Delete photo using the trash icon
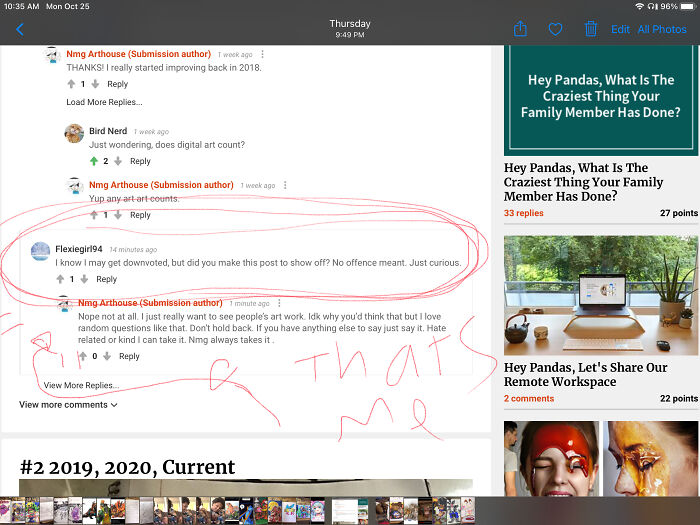Image resolution: width=700 pixels, height=525 pixels. click(x=590, y=29)
